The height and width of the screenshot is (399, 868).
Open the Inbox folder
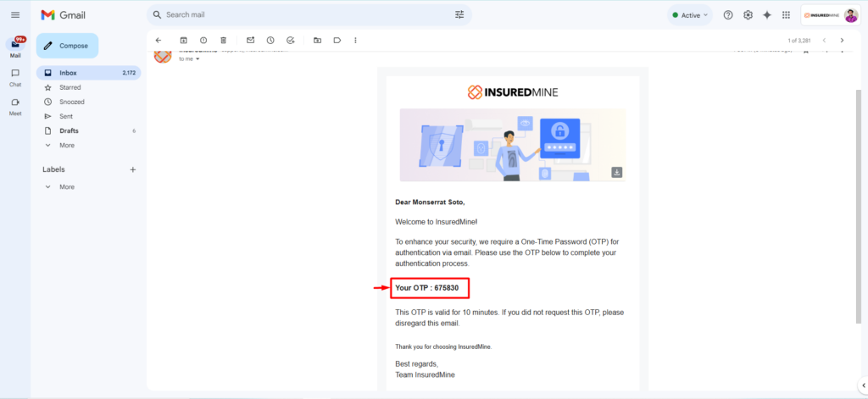click(x=88, y=73)
